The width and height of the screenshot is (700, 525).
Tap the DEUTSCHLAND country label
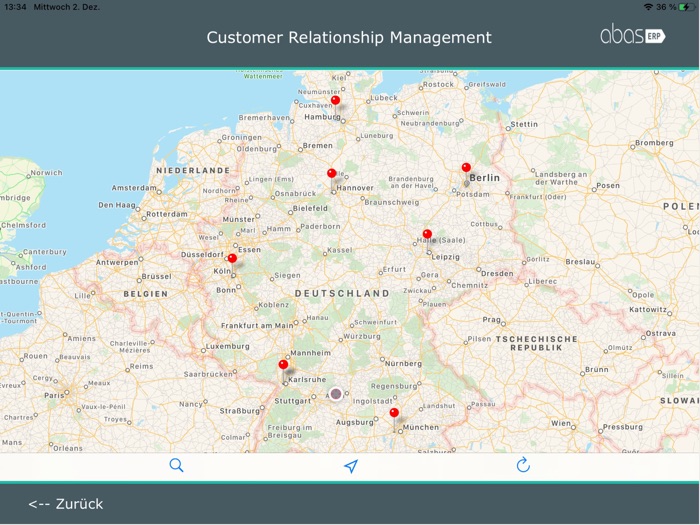point(342,293)
